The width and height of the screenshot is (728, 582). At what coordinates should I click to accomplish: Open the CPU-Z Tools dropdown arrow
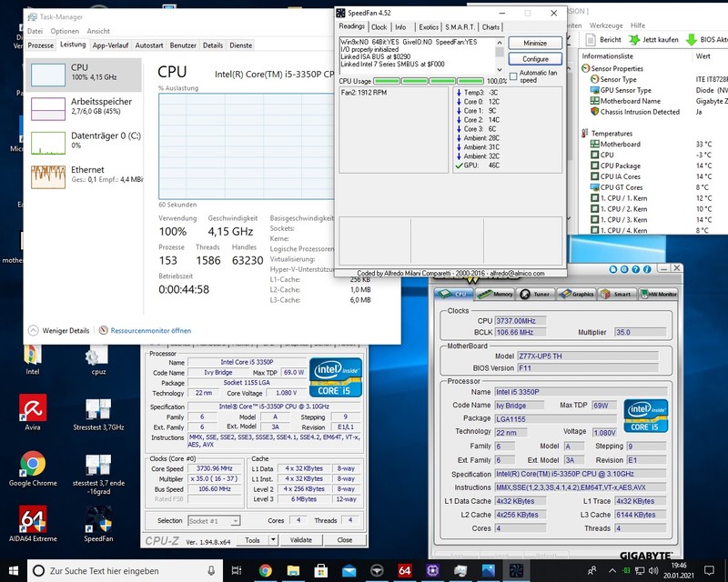(273, 540)
